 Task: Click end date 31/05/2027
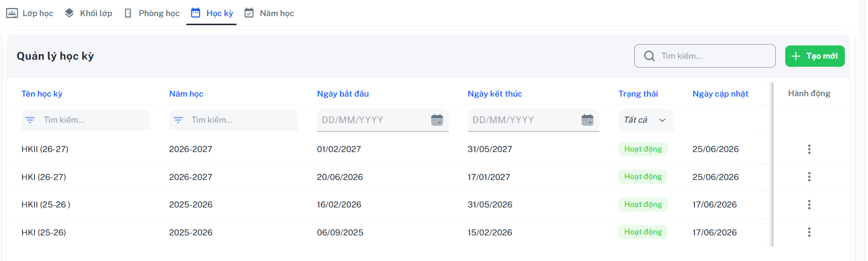coord(490,149)
